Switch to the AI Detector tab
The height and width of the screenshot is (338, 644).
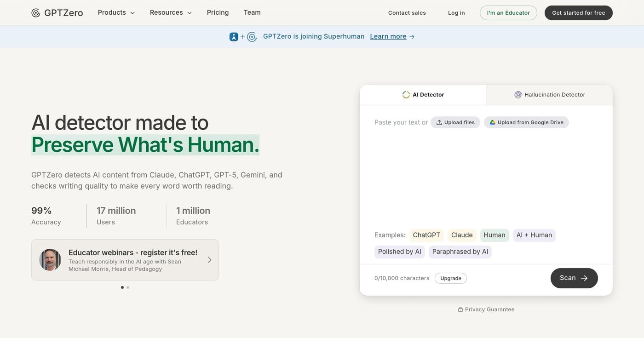coord(423,95)
